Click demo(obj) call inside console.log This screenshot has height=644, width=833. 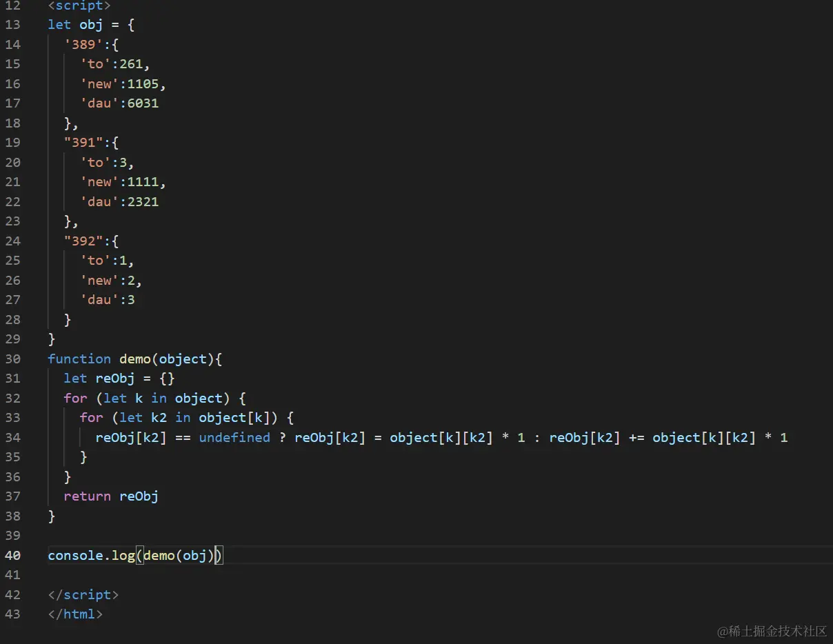tap(179, 555)
